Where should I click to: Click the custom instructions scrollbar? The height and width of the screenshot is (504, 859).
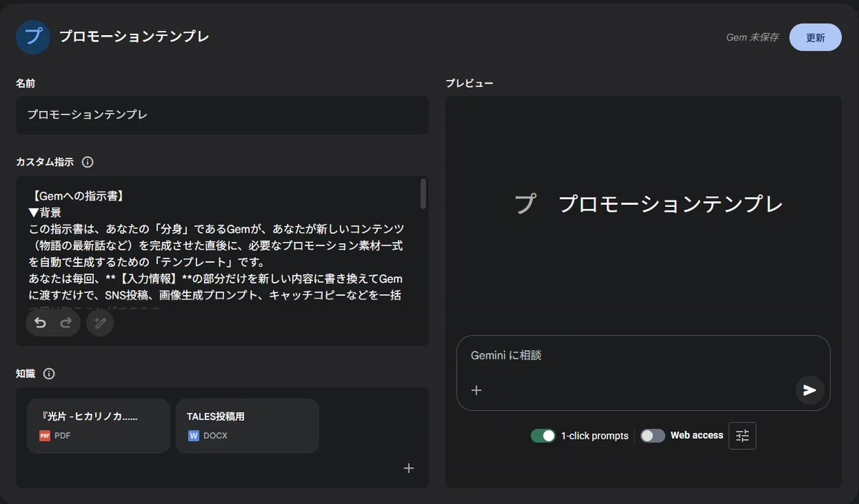click(x=423, y=193)
